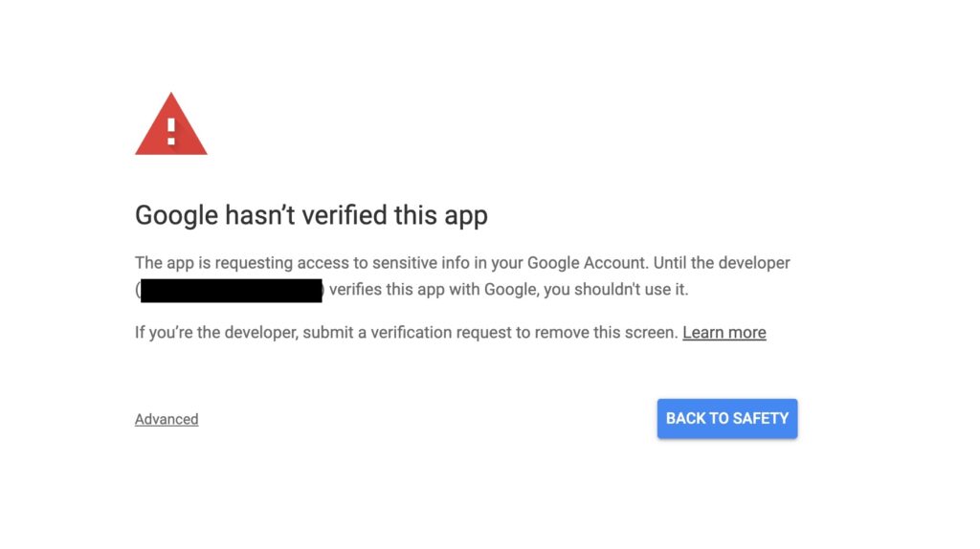Click the "Google hasn't verified this app" heading

(311, 215)
